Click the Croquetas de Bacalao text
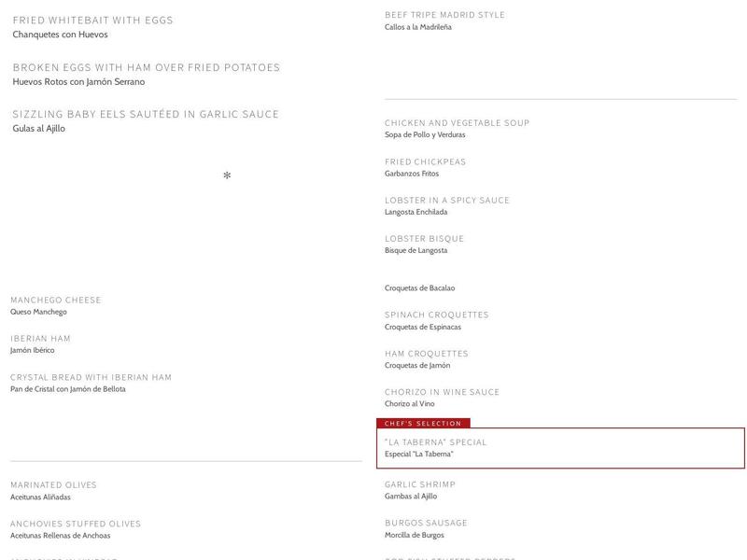 [420, 288]
